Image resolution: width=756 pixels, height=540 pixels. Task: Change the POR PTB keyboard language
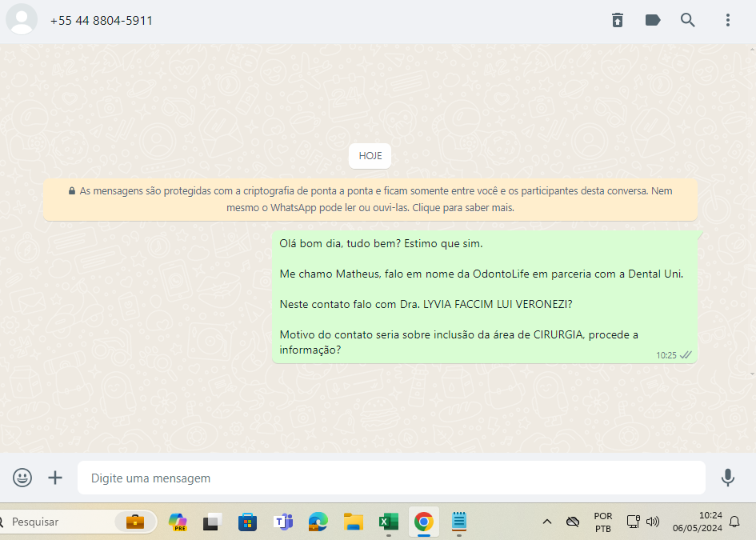(x=602, y=522)
